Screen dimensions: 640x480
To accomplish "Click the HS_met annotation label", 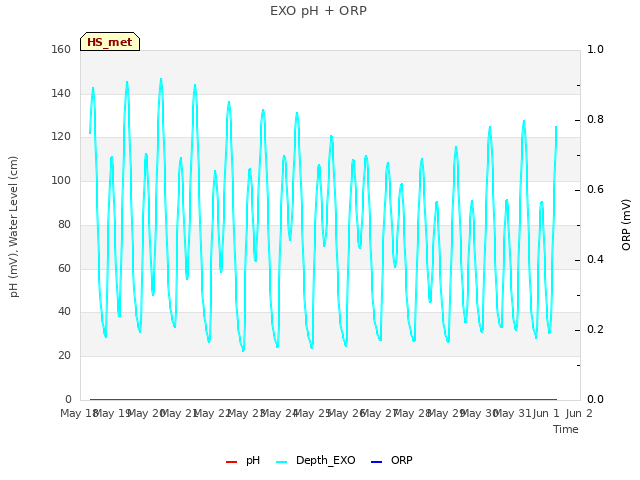I will point(110,42).
